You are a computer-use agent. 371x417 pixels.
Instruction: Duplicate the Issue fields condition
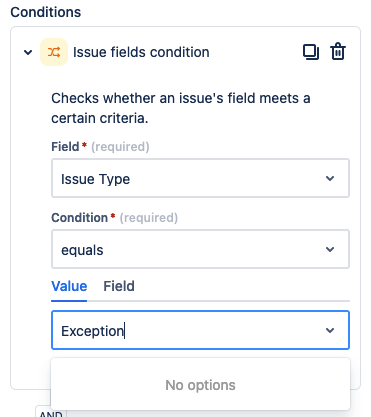(311, 52)
